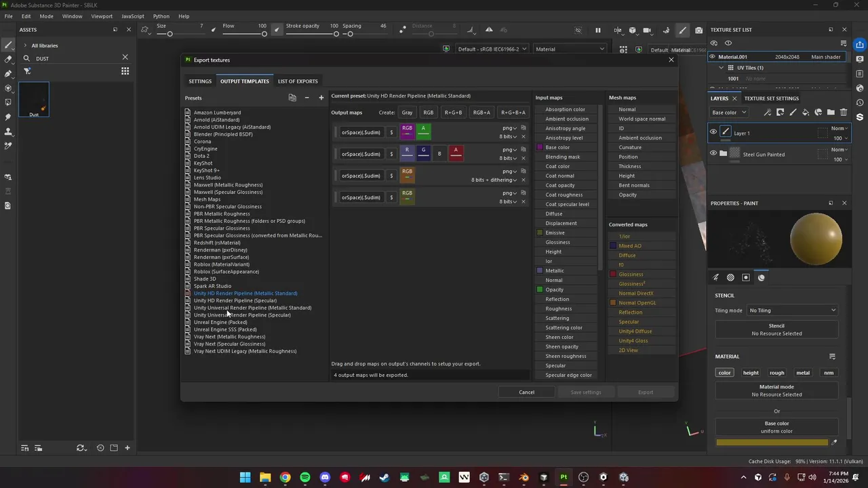Open the History icon on right dock

(859, 102)
